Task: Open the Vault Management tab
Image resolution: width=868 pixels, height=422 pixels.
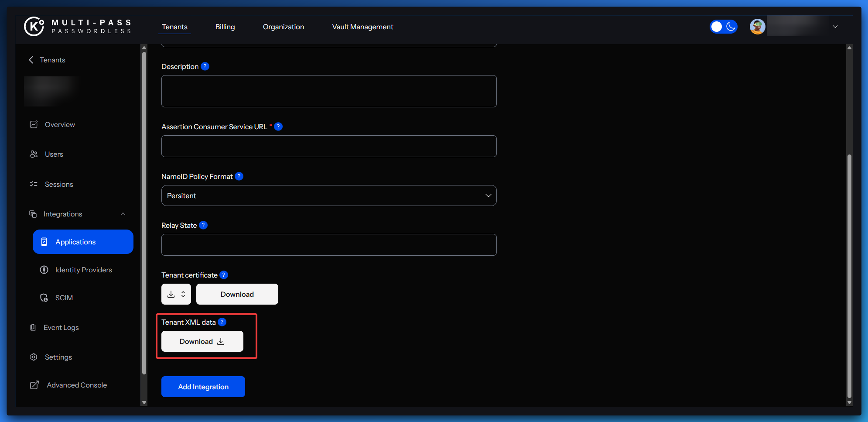Action: [362, 27]
